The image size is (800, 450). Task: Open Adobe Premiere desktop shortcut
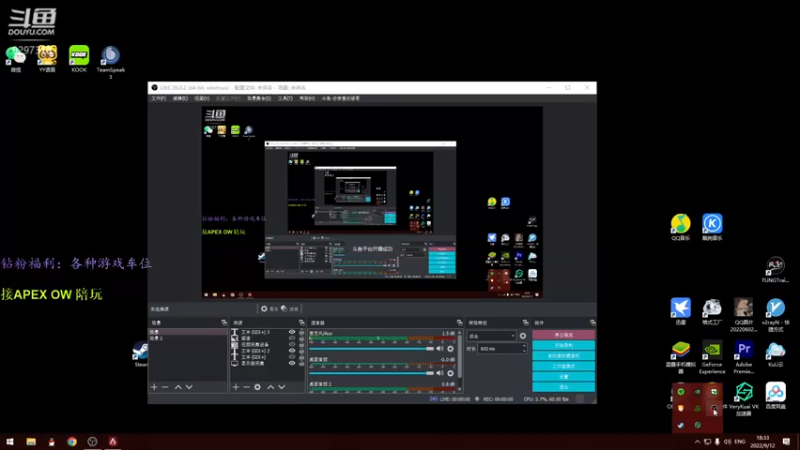point(744,358)
